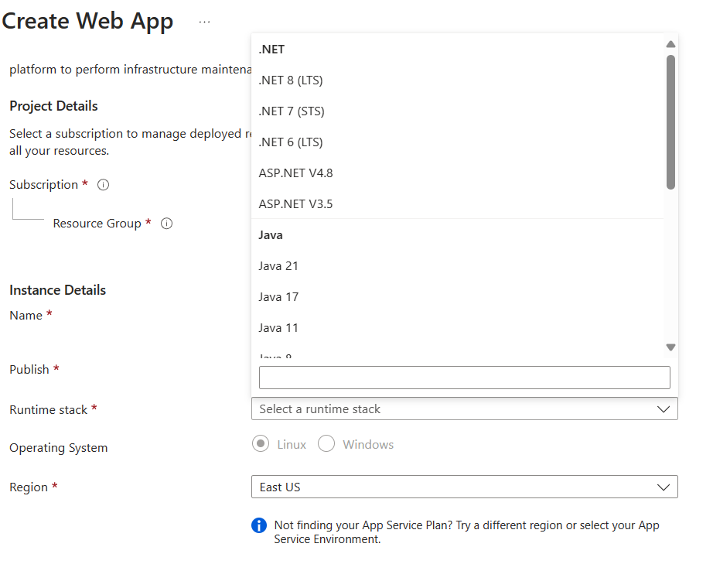
Task: Choose .NET 8 (LTS) from the list
Action: coord(291,80)
